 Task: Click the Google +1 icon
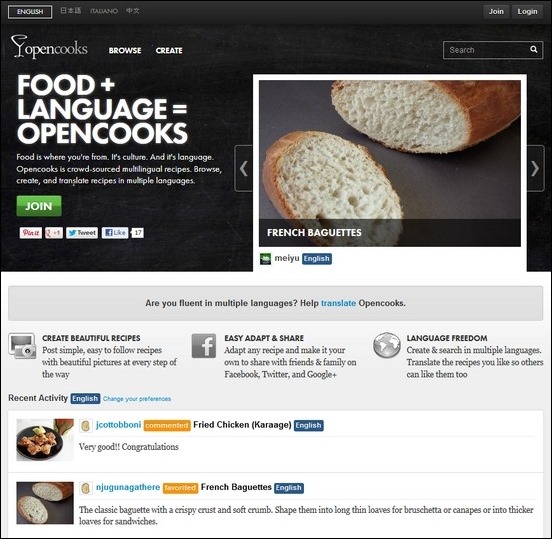(54, 233)
